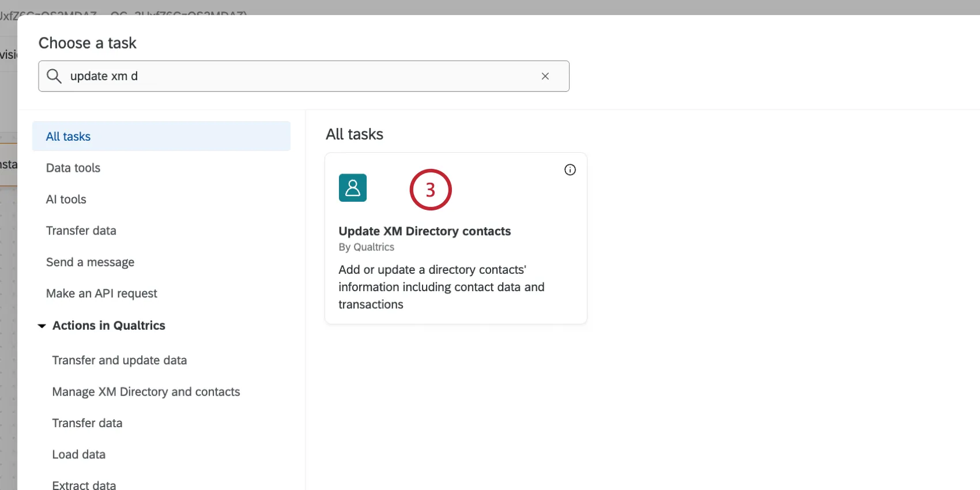Click the task card description text
Screen dimensions: 980x490
tap(441, 287)
